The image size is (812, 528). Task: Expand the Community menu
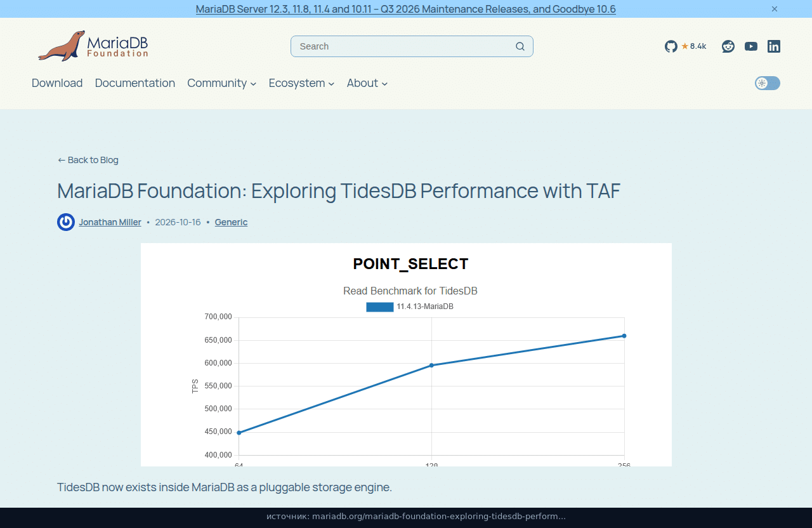pyautogui.click(x=221, y=83)
